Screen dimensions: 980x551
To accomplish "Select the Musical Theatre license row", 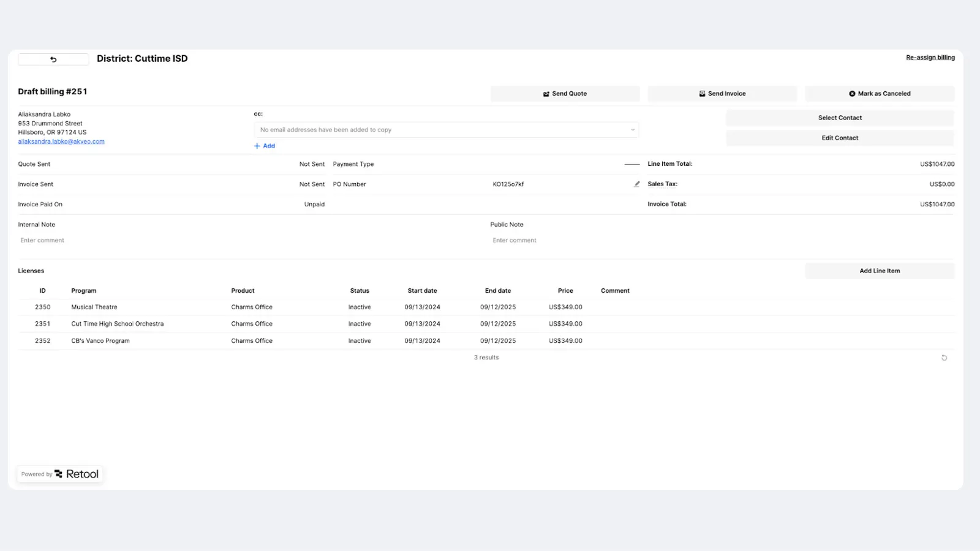I will click(x=486, y=307).
